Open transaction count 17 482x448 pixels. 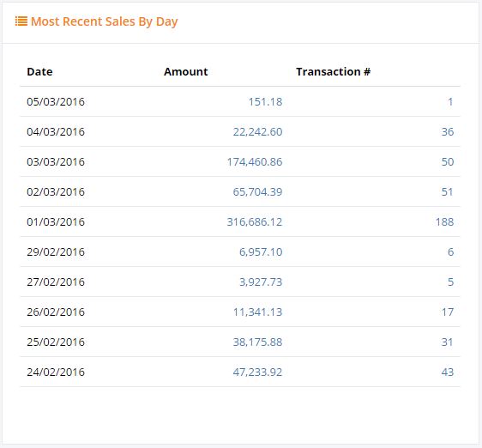448,312
